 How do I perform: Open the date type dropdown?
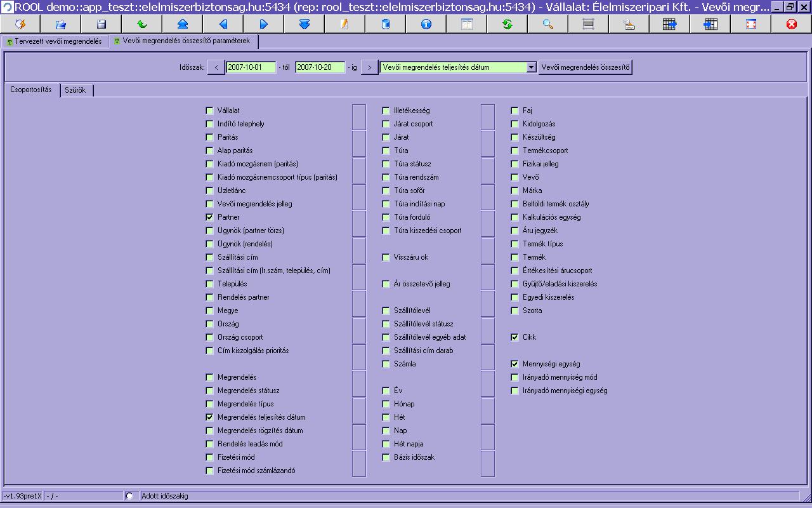pos(531,67)
